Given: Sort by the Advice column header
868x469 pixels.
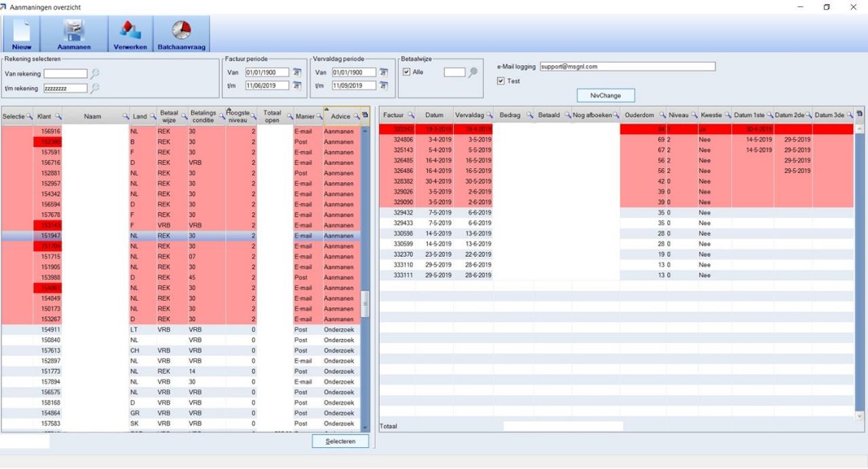Looking at the screenshot, I should tap(340, 117).
